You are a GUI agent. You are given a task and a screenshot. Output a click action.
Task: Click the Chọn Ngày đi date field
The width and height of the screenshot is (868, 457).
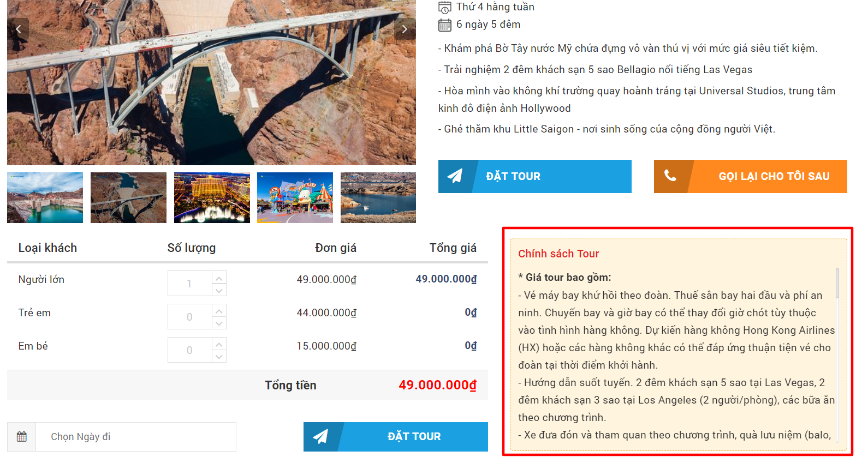click(136, 437)
